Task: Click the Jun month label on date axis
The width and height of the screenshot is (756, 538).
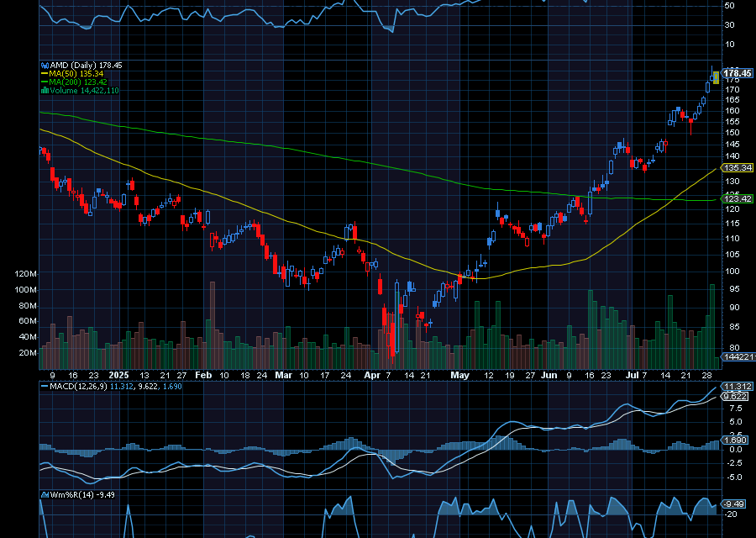Action: click(549, 376)
